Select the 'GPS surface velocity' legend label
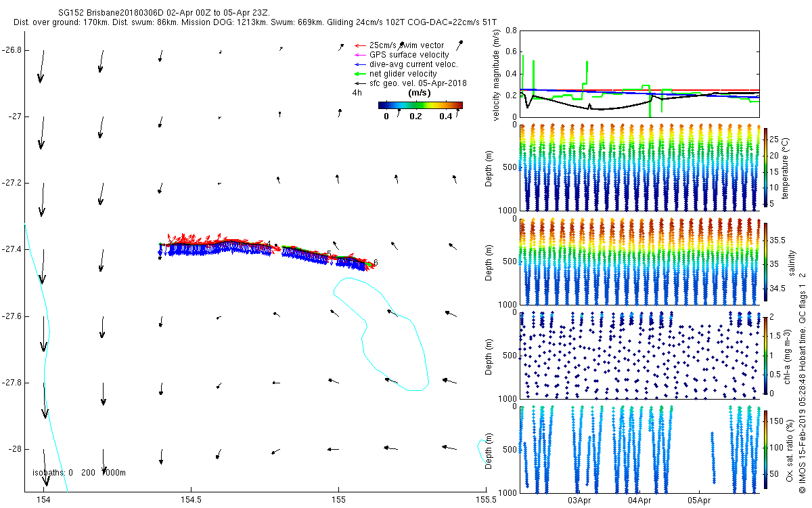This screenshot has width=812, height=508. click(x=409, y=55)
